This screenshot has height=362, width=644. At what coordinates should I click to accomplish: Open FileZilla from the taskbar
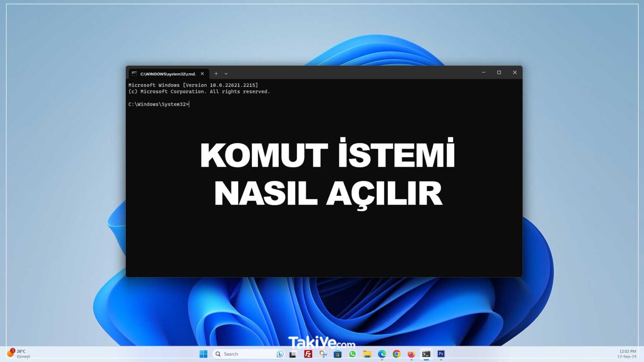[x=308, y=354]
